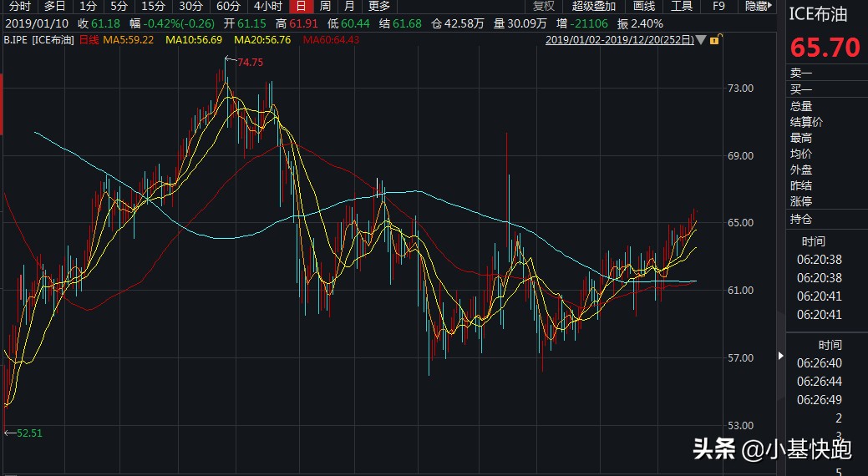The image size is (868, 476).
Task: Choose the 60分 timeframe
Action: 228,6
